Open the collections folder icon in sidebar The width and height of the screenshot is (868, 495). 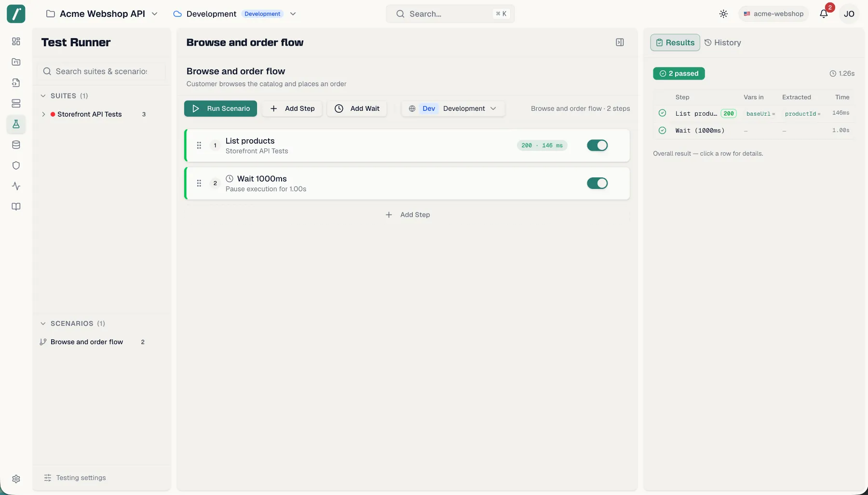point(16,62)
